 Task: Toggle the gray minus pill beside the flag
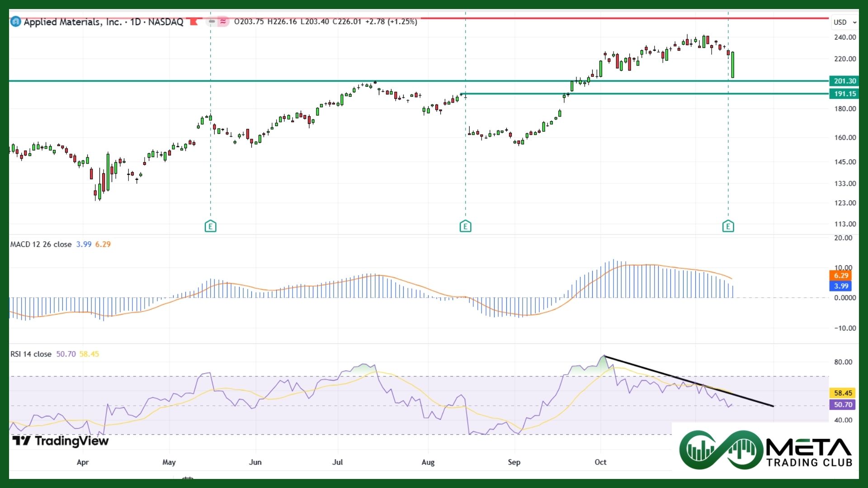point(212,21)
